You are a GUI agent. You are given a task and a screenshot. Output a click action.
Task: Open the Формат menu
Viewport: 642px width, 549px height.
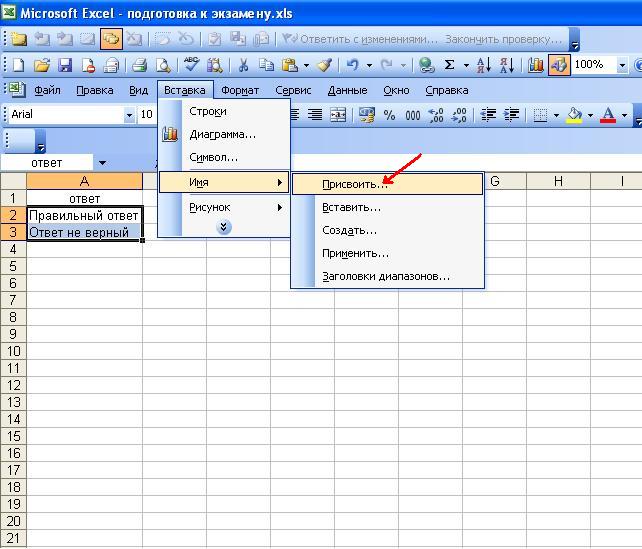click(240, 90)
